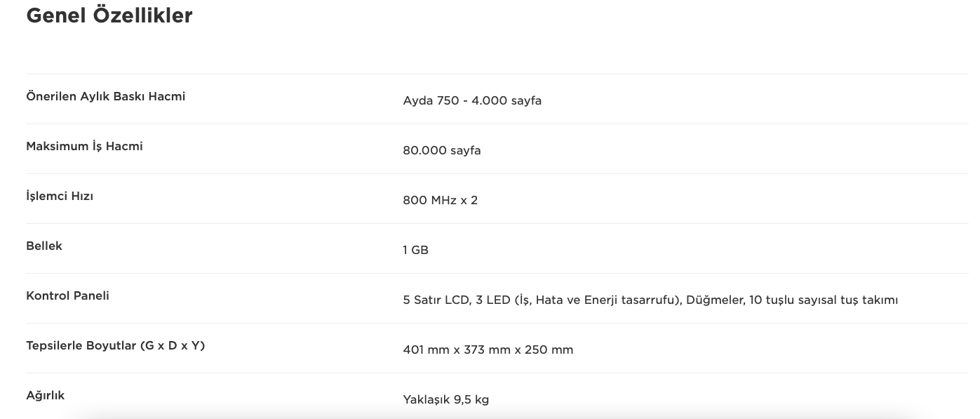980x419 pixels.
Task: Click the 80.000 sayfa value
Action: point(442,150)
